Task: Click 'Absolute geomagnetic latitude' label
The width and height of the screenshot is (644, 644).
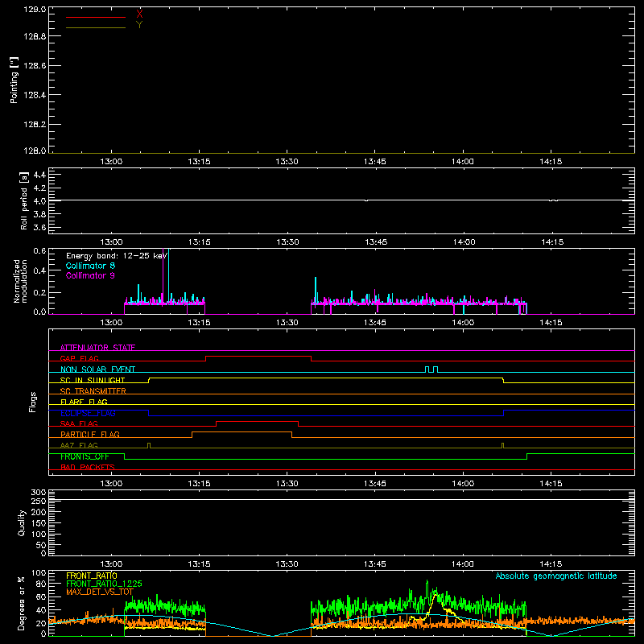Action: click(x=556, y=576)
